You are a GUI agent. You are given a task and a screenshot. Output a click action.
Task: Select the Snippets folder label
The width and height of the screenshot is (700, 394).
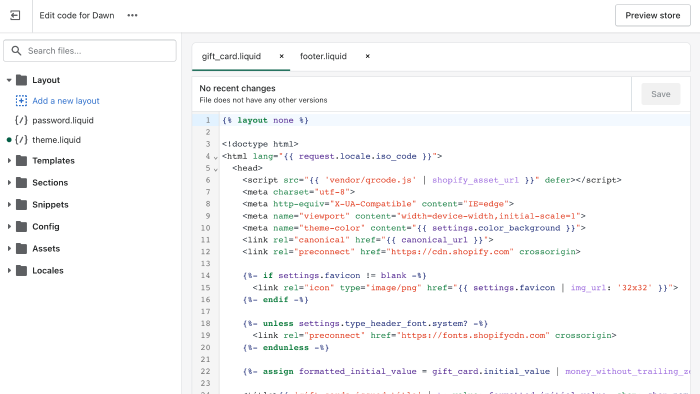50,204
